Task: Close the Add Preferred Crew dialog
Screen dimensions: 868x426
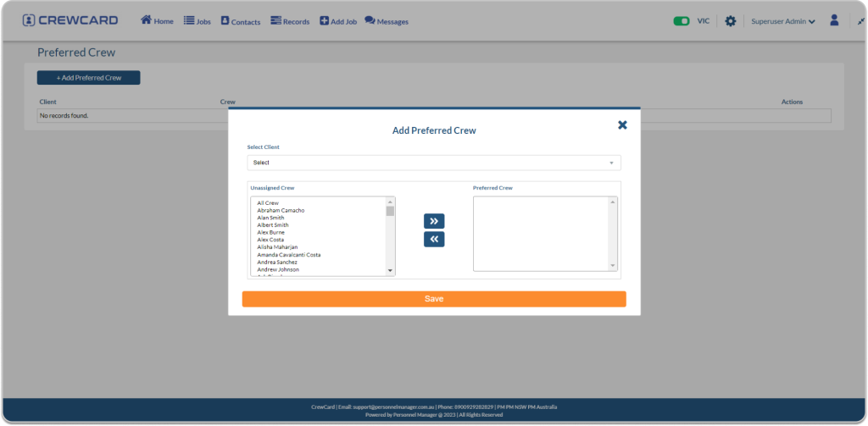Action: point(622,125)
